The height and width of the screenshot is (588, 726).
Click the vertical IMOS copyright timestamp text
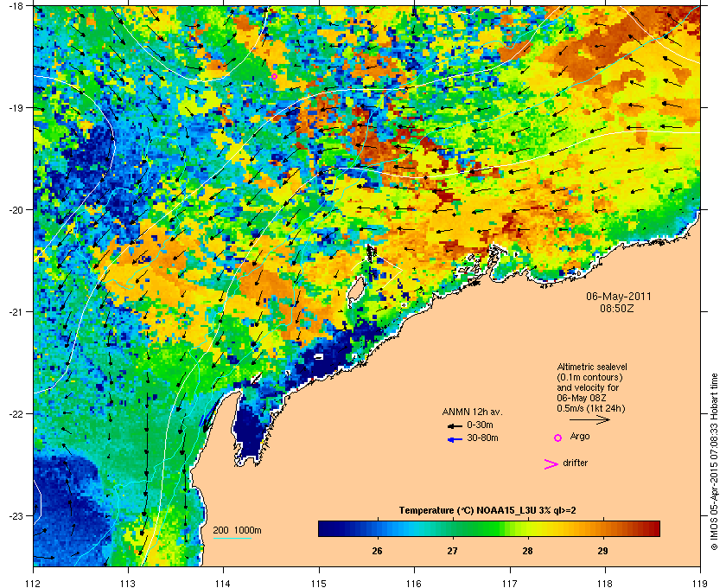point(715,463)
